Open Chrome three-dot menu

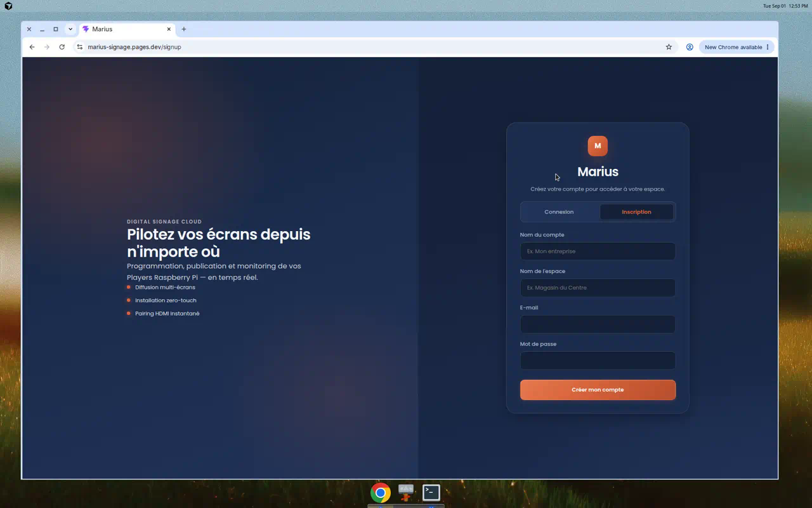point(768,47)
